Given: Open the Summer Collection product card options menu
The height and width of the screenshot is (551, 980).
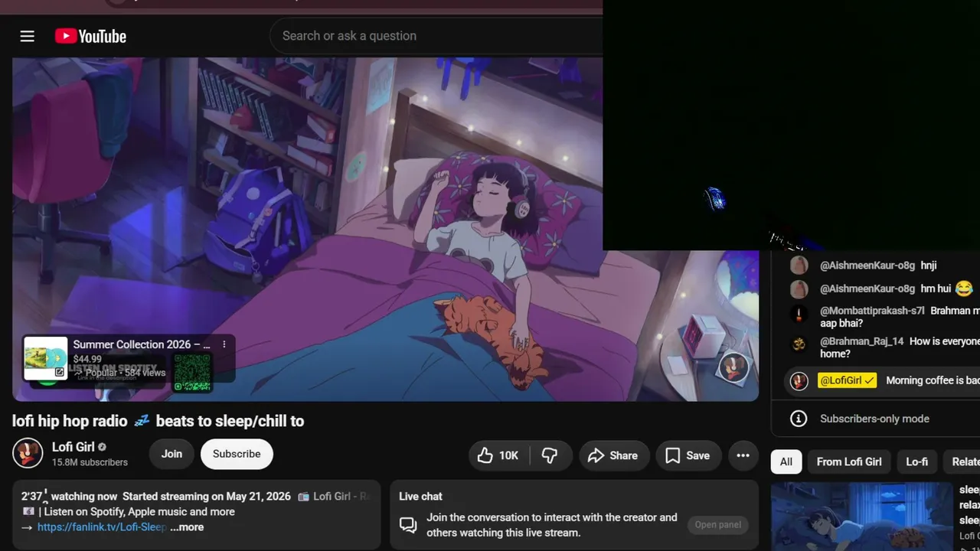Looking at the screenshot, I should [224, 344].
